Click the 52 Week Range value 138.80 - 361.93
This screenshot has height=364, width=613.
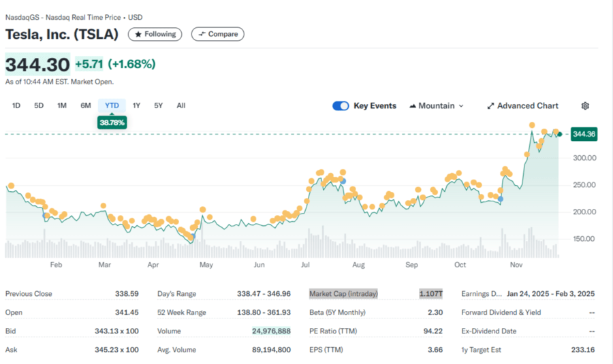click(264, 312)
